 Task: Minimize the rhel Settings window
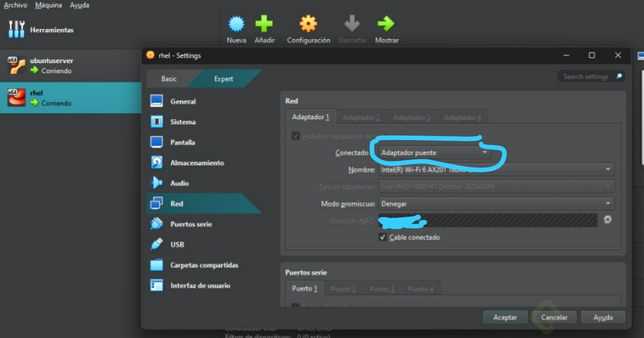pos(566,55)
